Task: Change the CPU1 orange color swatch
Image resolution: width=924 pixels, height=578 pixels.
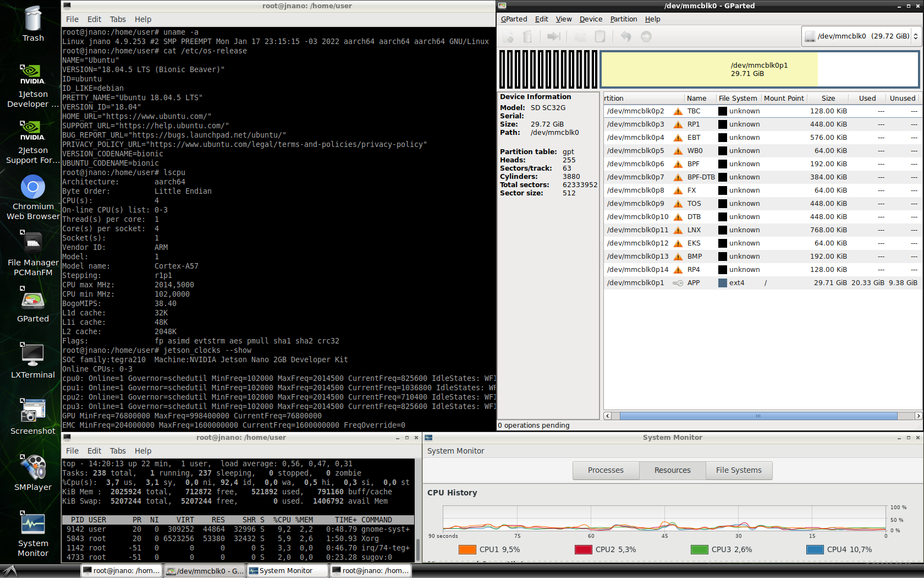Action: (467, 549)
